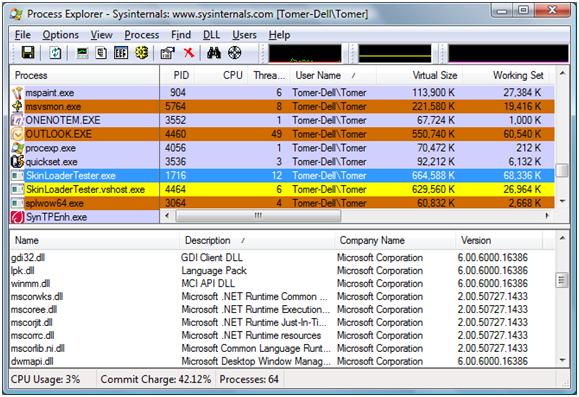
Task: Click PID 4460 cell for OUTLOOK.EXE
Action: pos(175,134)
